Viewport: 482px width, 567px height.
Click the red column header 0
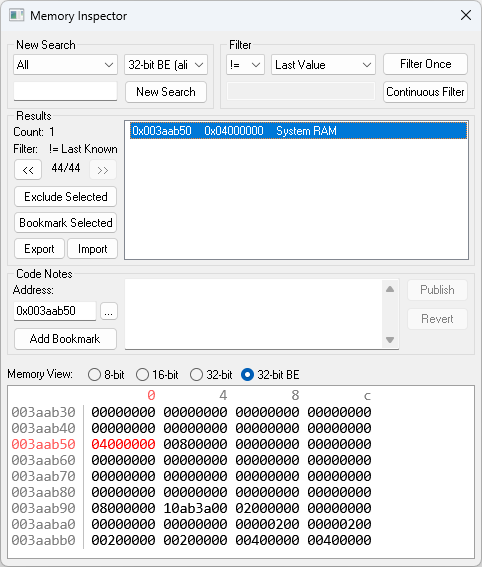[151, 395]
